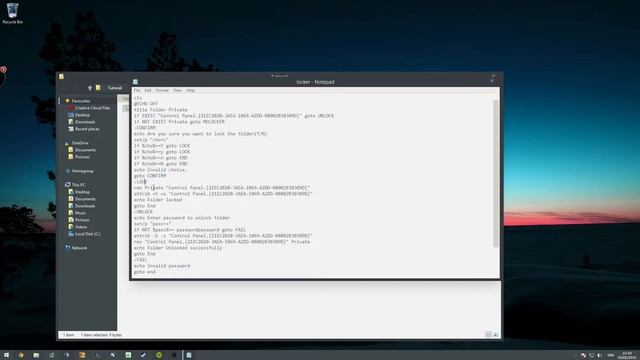Switch Explorer to details view in status bar
The image size is (640, 360).
point(489,335)
